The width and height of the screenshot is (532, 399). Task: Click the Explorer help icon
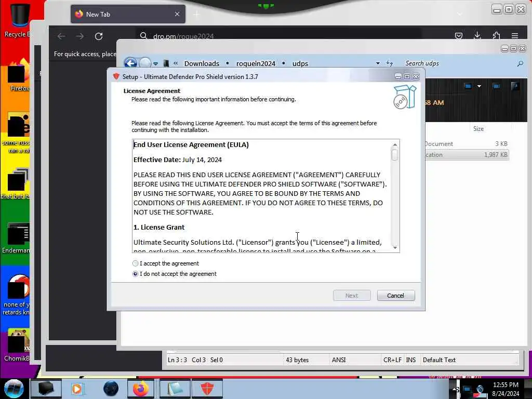click(x=515, y=86)
